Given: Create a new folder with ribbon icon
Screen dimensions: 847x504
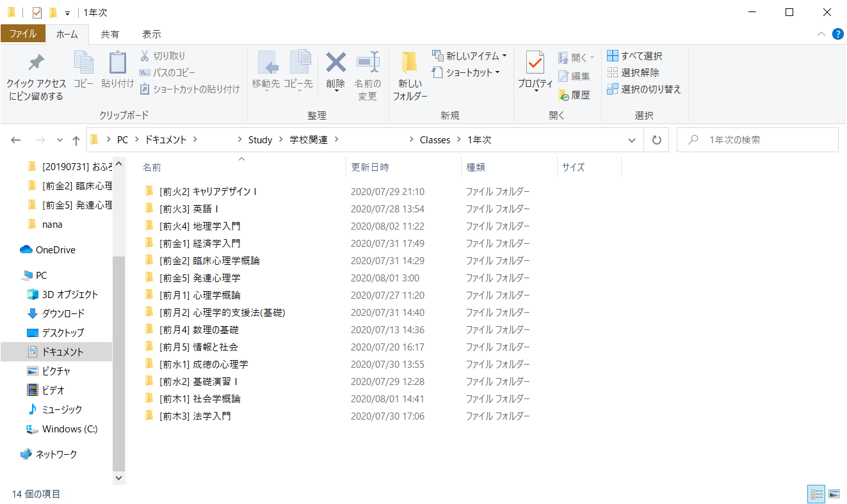Looking at the screenshot, I should [410, 64].
